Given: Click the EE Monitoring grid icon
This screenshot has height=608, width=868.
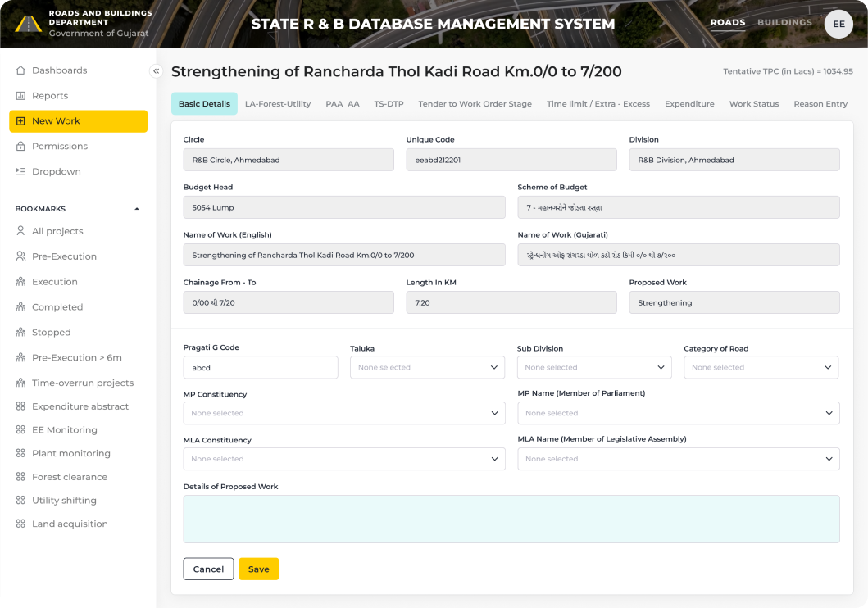Looking at the screenshot, I should 20,430.
